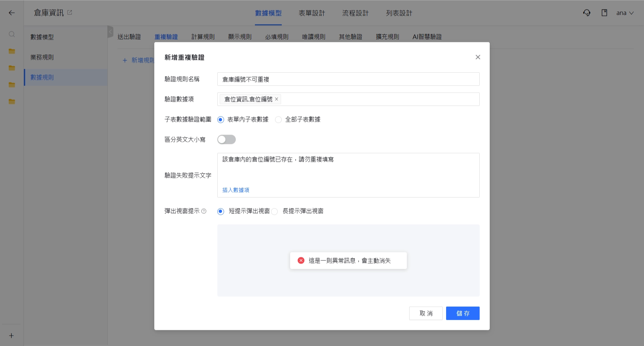This screenshot has width=644, height=346.
Task: Click the 驗證數據項 selection field
Action: [348, 99]
